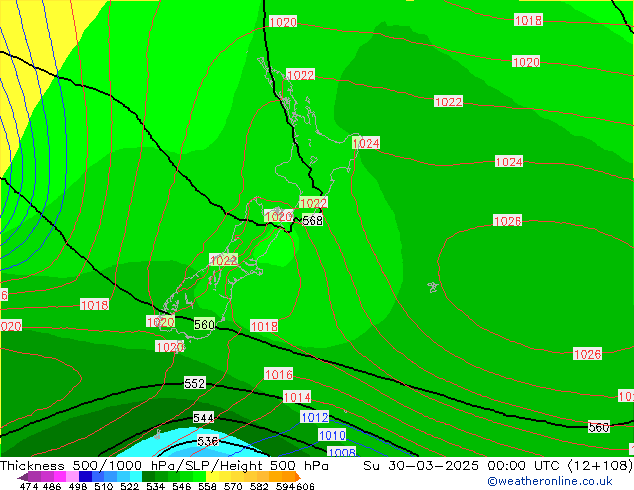Click the legend value 570

[x=233, y=486]
